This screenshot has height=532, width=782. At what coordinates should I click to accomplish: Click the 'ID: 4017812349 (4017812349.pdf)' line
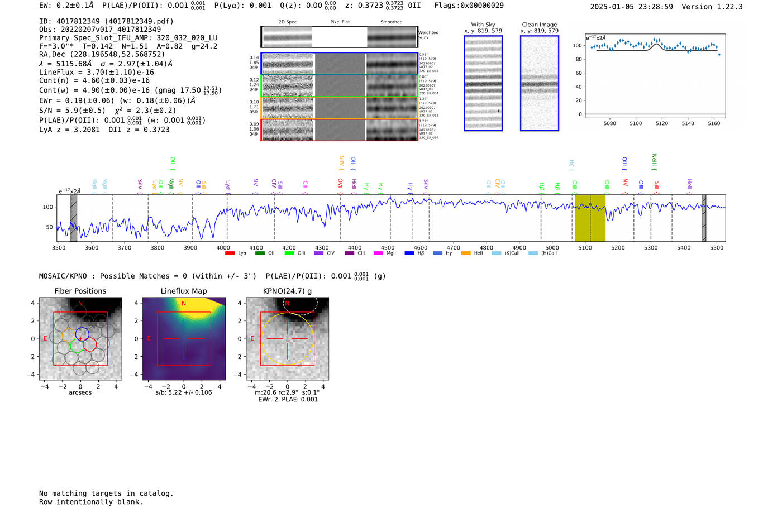coord(106,21)
